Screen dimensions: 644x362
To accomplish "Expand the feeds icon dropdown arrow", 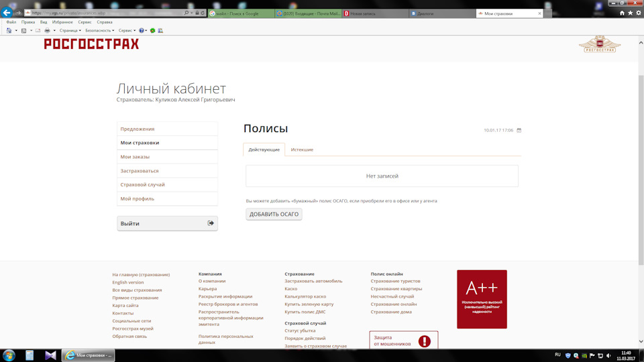I will tap(32, 30).
